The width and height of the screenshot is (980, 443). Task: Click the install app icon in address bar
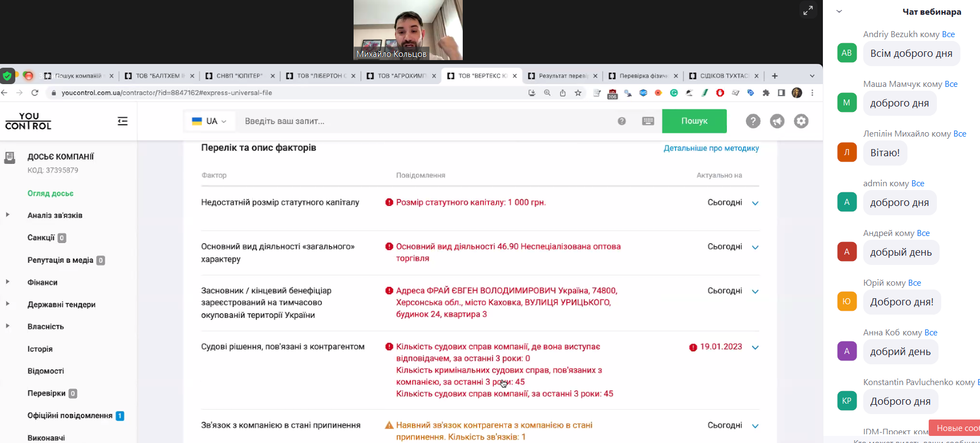coord(532,93)
